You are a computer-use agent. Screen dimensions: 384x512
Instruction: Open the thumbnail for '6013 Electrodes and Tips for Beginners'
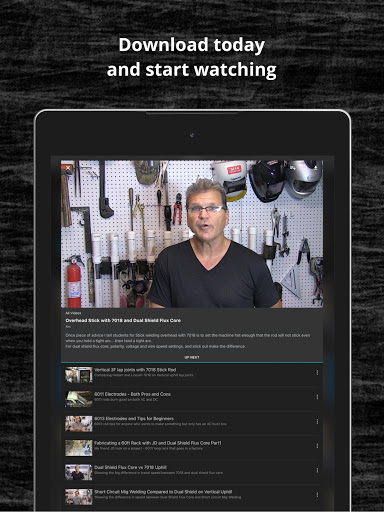[79, 424]
